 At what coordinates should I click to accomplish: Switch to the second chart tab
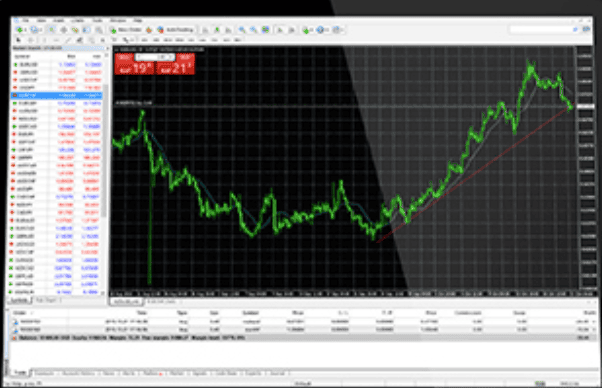[x=161, y=302]
